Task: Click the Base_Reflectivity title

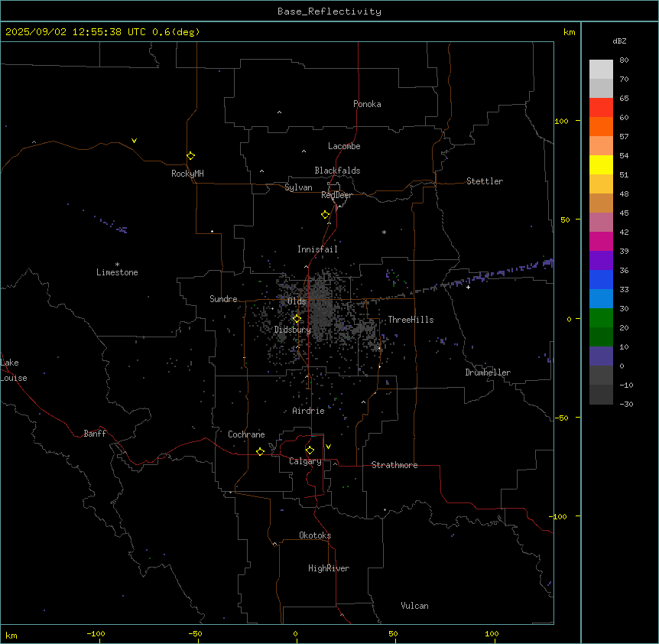Action: pos(329,11)
